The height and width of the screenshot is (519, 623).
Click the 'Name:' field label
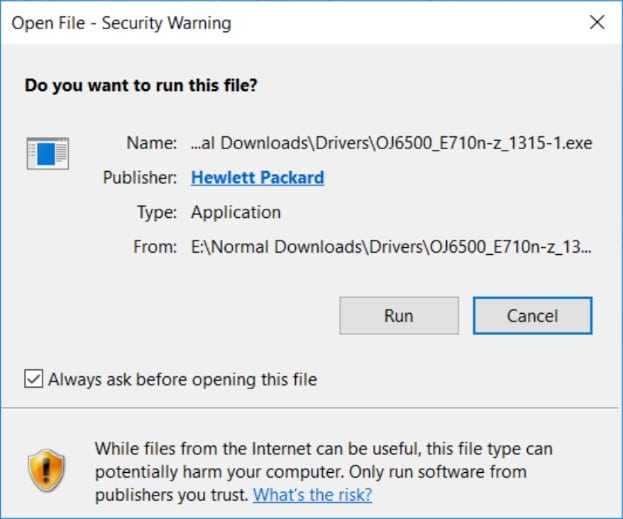(152, 143)
